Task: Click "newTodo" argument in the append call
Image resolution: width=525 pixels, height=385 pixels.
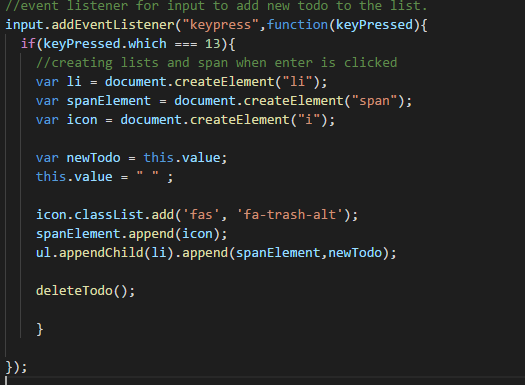Action: (x=355, y=253)
